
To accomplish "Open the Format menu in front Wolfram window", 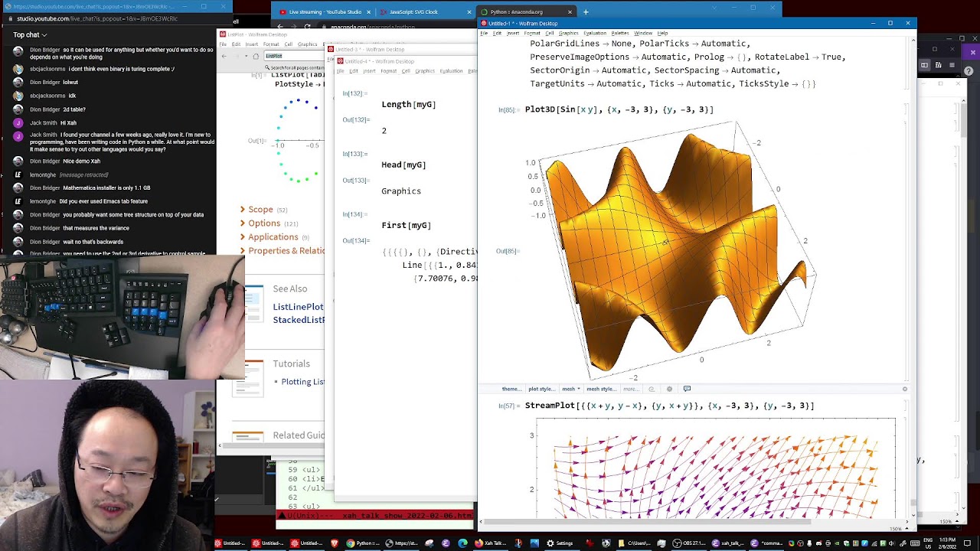I will 532,33.
